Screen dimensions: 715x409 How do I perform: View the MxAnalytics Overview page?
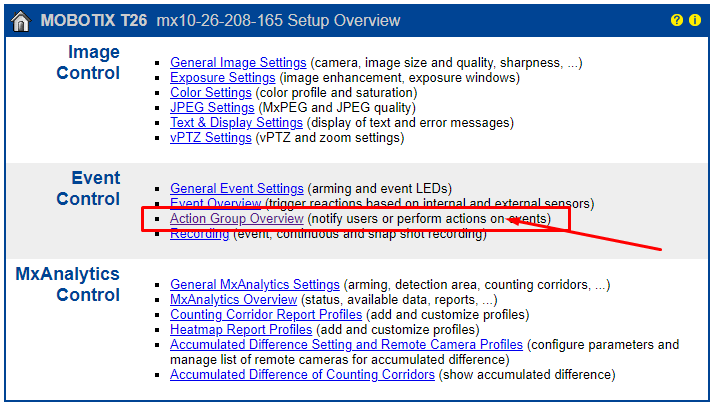(x=233, y=300)
